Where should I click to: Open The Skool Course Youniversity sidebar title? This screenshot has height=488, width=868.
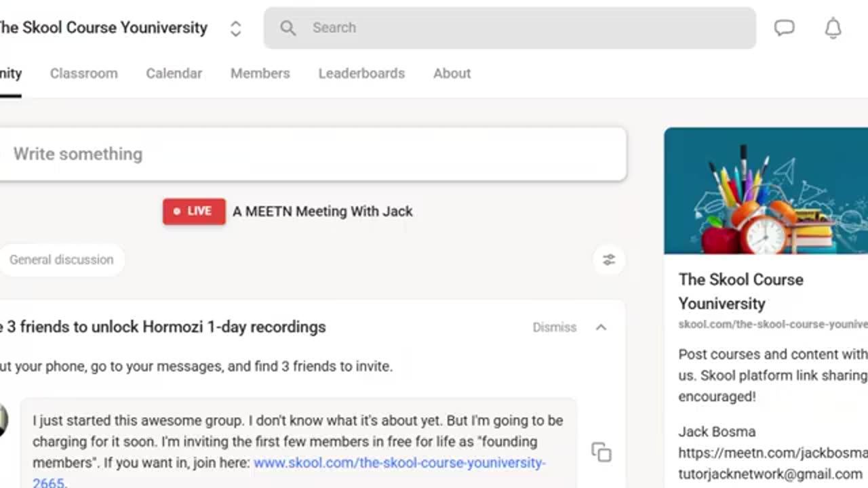click(x=741, y=291)
